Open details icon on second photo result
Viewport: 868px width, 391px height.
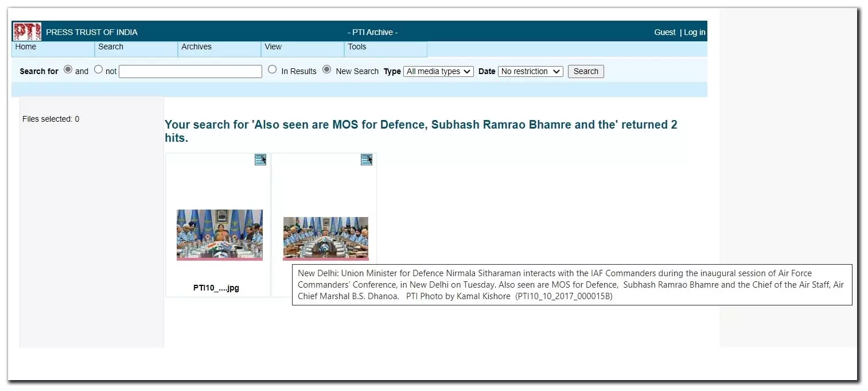(367, 160)
